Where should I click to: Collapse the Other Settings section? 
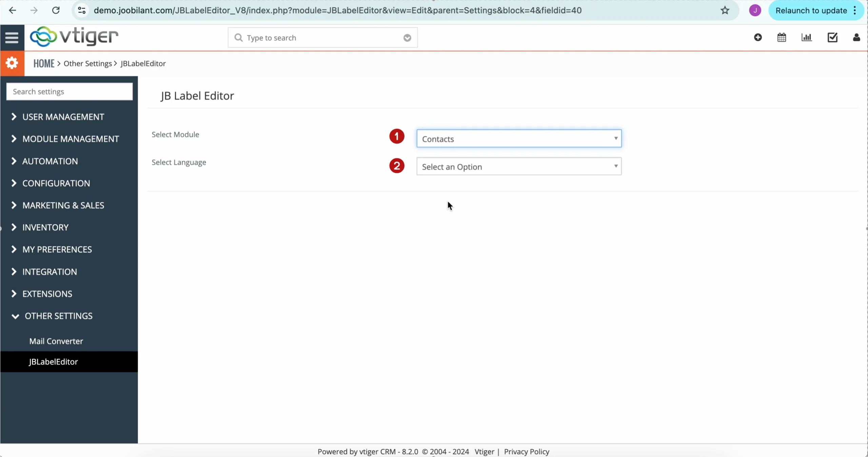pos(58,316)
